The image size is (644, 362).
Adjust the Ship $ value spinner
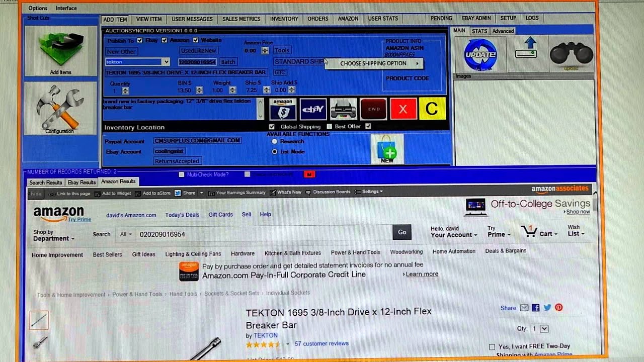click(267, 90)
